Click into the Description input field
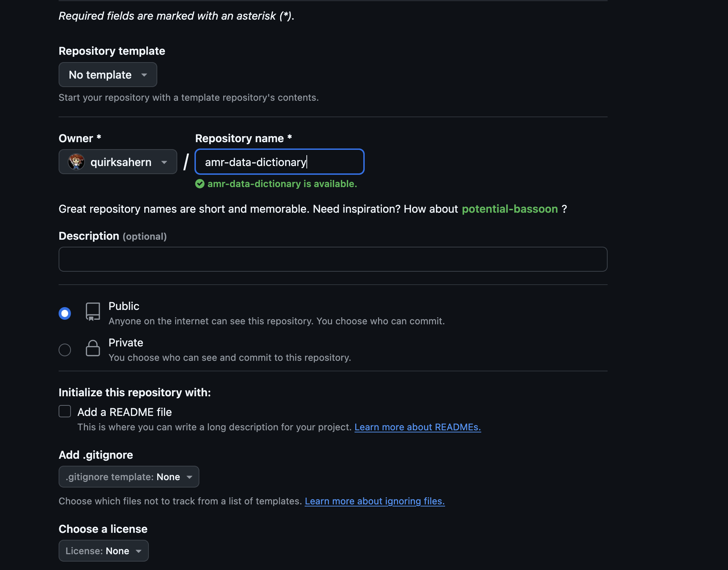Viewport: 728px width, 570px height. pyautogui.click(x=333, y=259)
